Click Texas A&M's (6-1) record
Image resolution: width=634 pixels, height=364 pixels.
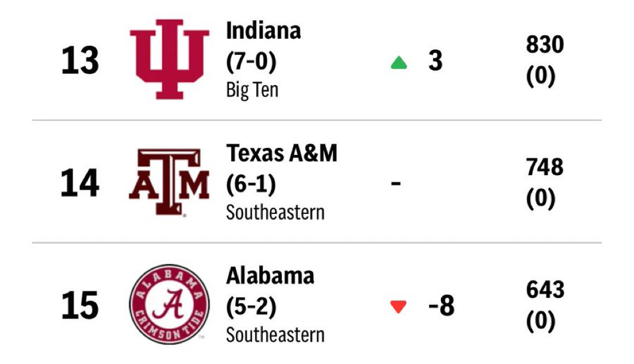click(251, 184)
